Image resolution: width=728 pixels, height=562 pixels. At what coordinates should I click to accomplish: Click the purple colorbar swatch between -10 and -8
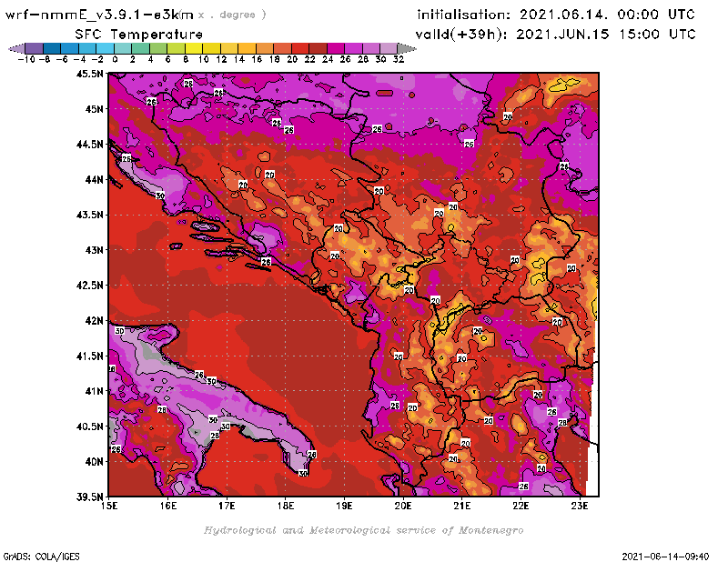[35, 48]
